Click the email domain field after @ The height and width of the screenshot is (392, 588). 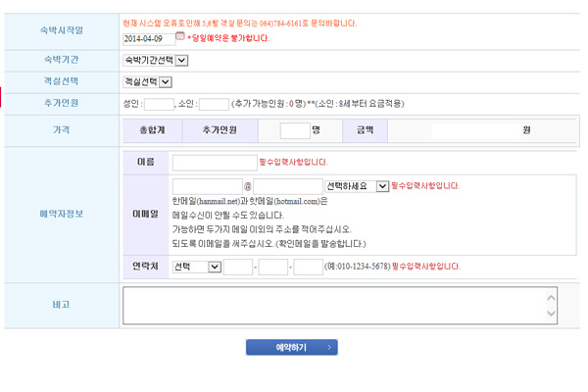(x=288, y=185)
